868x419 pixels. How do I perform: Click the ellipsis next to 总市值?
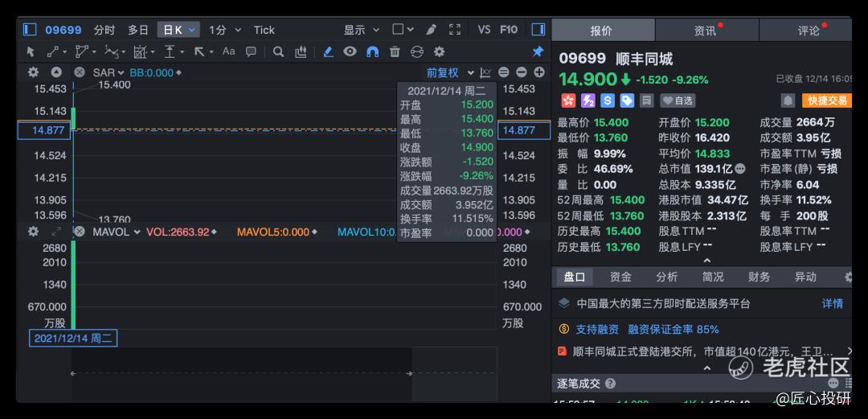tap(740, 169)
